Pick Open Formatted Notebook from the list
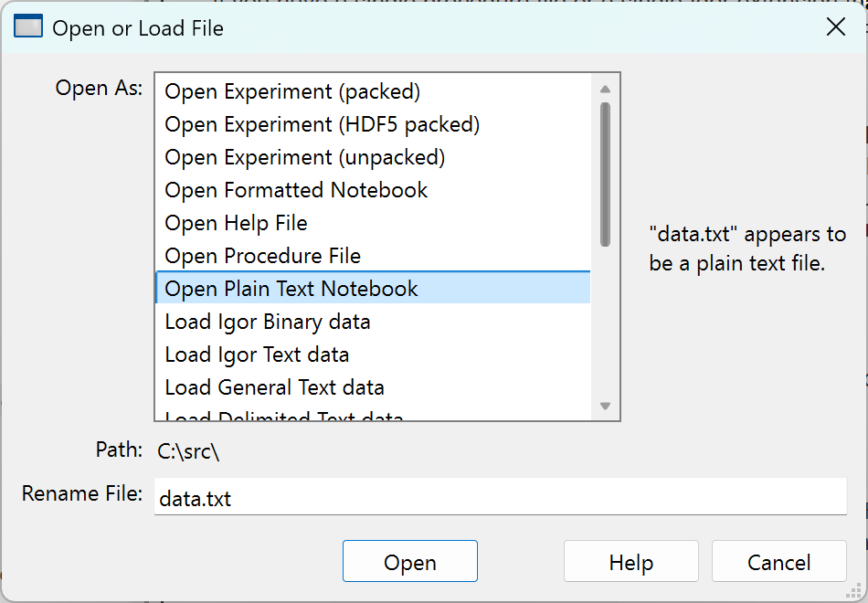The height and width of the screenshot is (603, 868). pos(296,190)
